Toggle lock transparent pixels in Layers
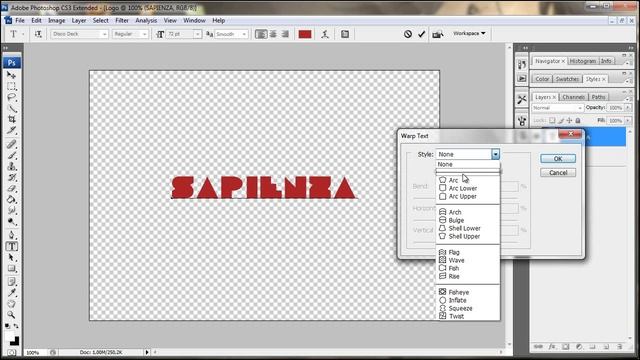Viewport: 640px width, 360px height. (x=552, y=120)
